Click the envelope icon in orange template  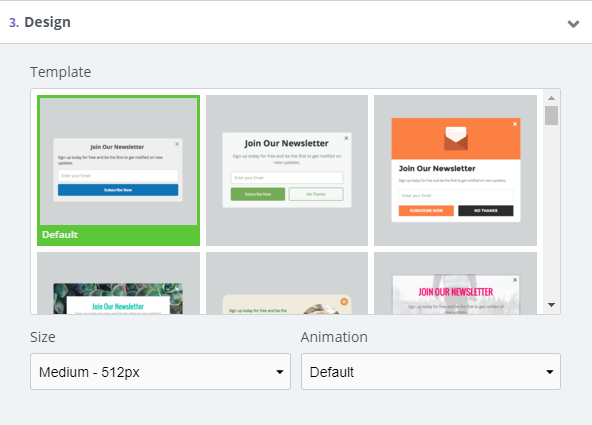click(x=456, y=139)
